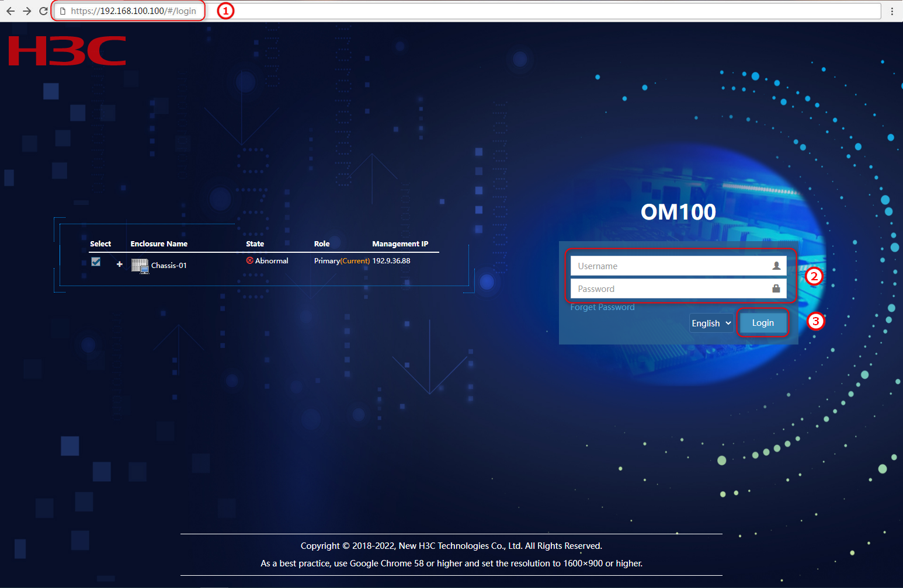The image size is (903, 588).
Task: Click the Select column header
Action: point(100,244)
